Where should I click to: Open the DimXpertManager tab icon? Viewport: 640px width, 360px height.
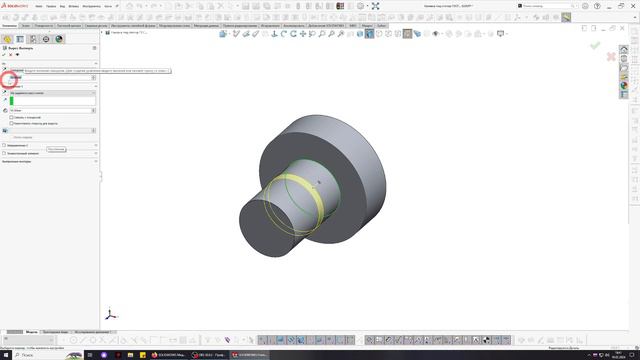pyautogui.click(x=46, y=39)
